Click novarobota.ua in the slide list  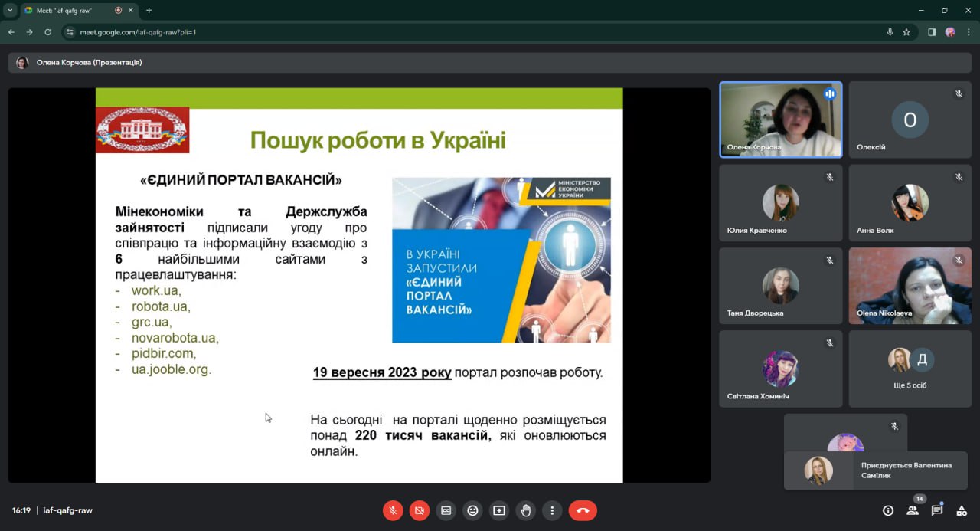coord(175,338)
